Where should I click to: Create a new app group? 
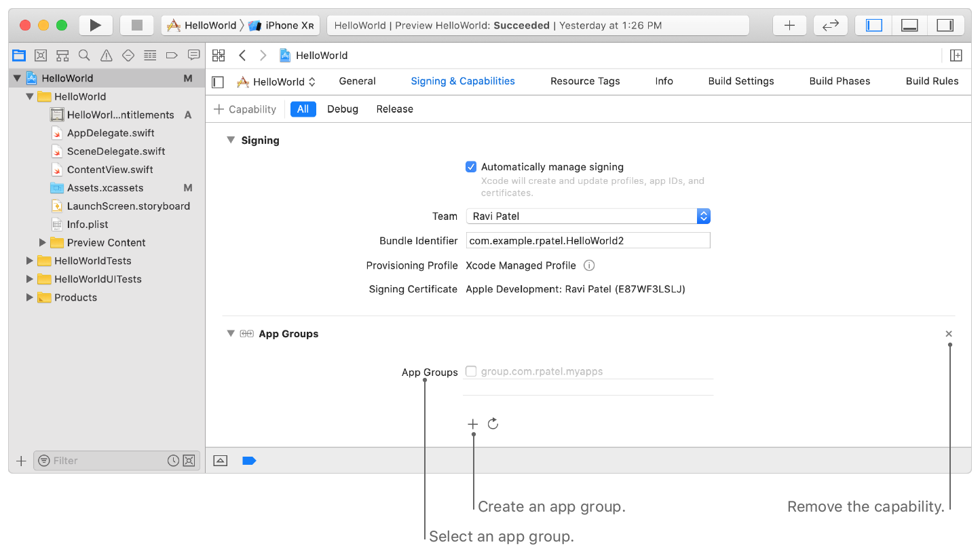[473, 424]
